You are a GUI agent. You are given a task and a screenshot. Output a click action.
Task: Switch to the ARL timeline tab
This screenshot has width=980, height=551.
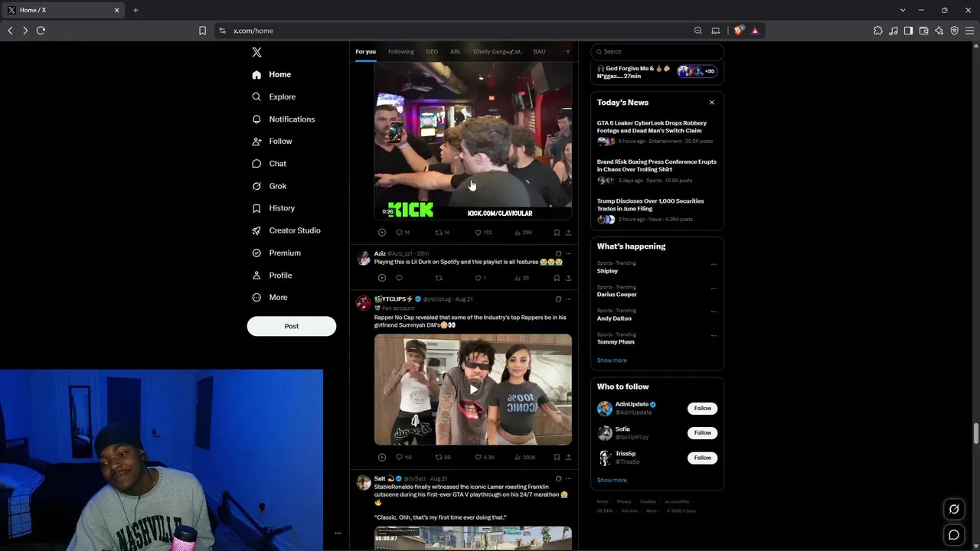456,52
